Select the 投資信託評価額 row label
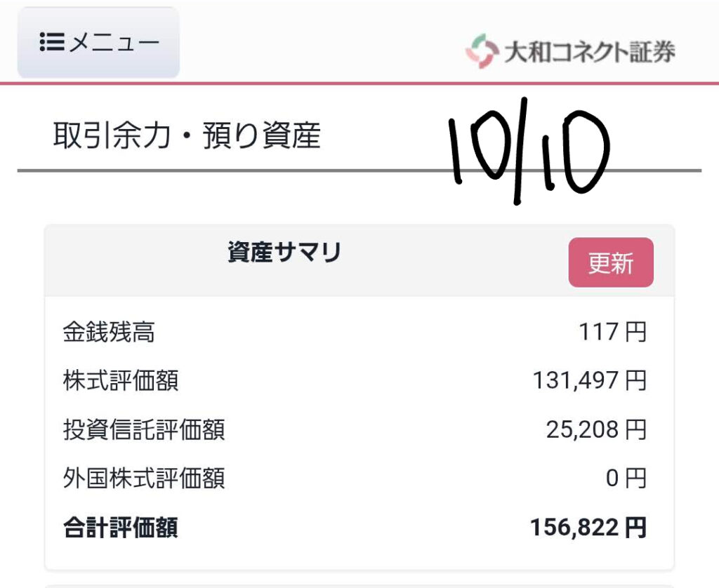Viewport: 719px width, 588px height. coord(144,429)
